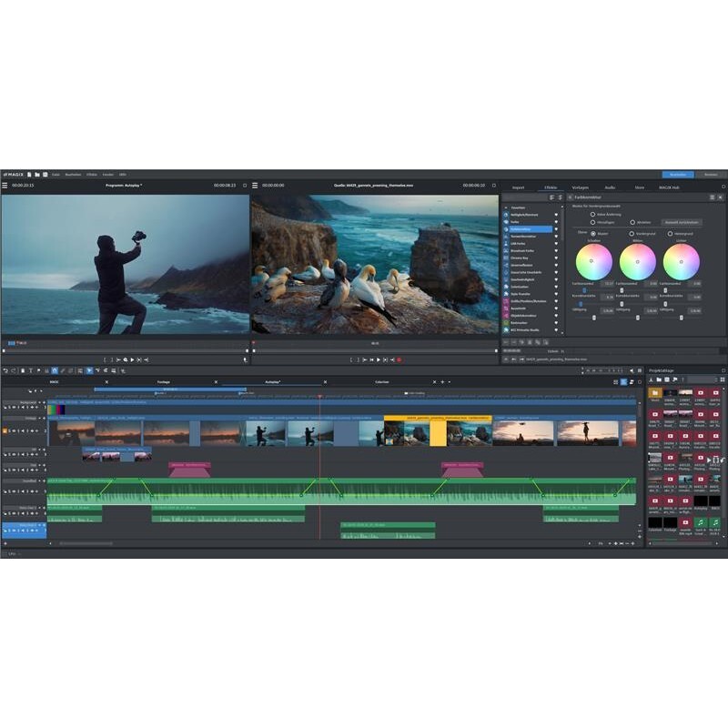The image size is (728, 728).
Task: Toggle the favorite heart next to Farbkorrektur
Action: click(x=556, y=228)
